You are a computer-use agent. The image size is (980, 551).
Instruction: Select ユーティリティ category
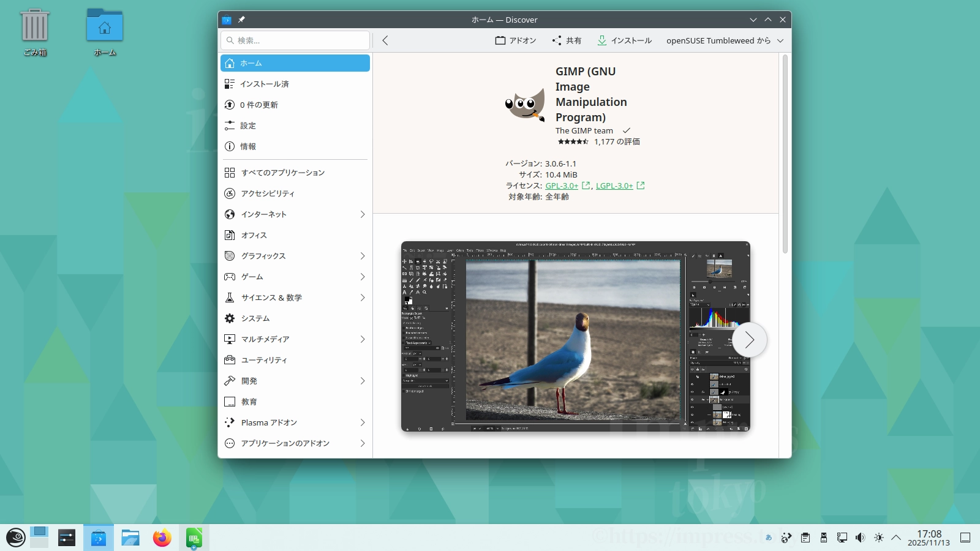(x=295, y=360)
